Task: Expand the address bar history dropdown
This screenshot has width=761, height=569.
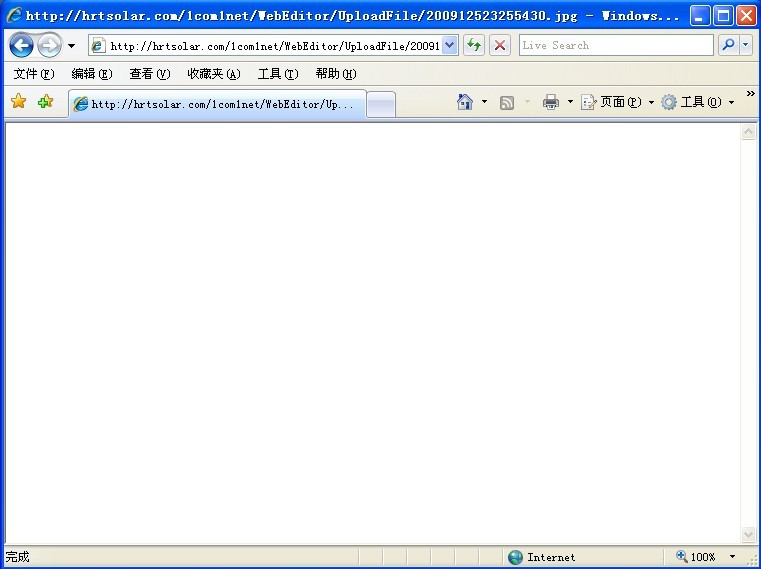Action: coord(450,46)
